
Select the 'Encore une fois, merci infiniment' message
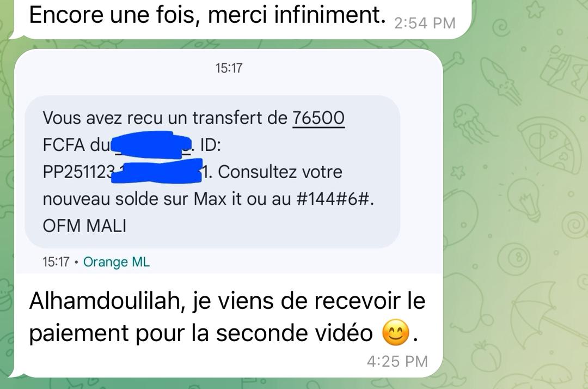coord(207,15)
